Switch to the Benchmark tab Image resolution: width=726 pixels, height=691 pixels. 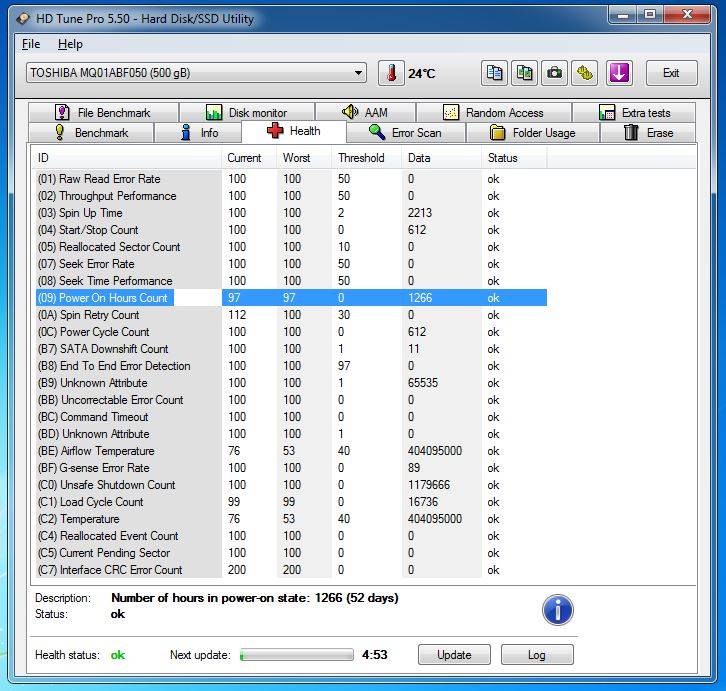tap(91, 133)
